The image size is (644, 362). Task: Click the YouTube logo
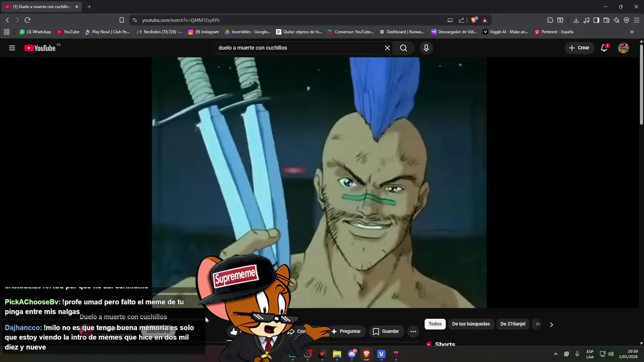tap(40, 48)
